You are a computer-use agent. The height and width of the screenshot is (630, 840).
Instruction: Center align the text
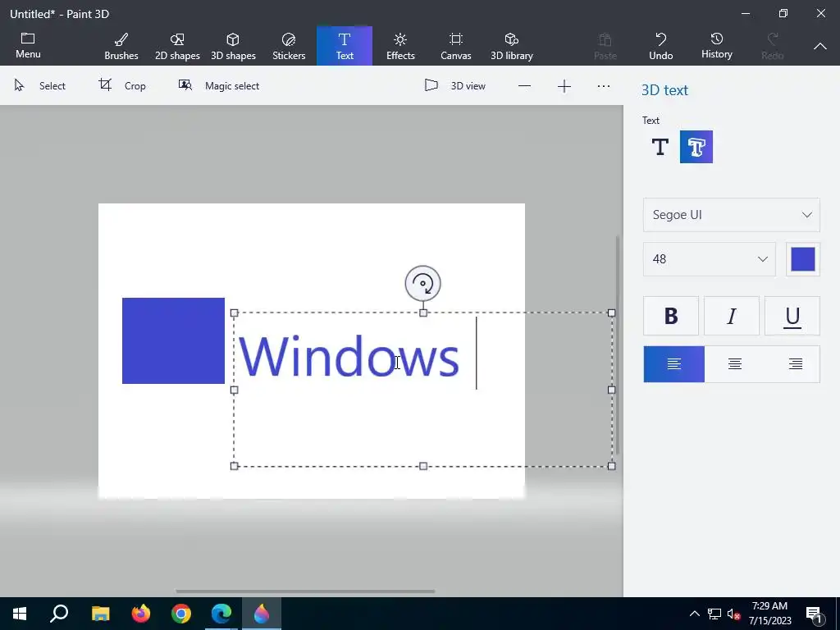[735, 364]
